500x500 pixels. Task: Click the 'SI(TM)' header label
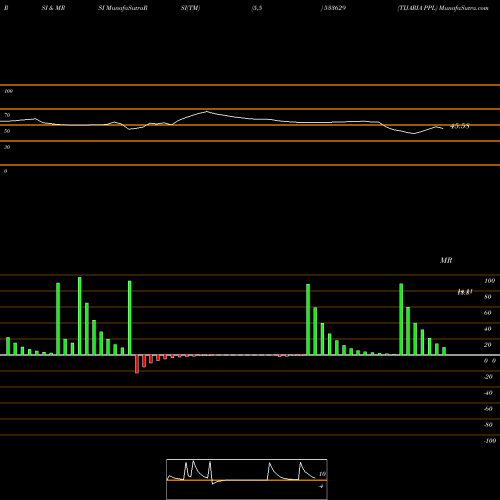click(x=190, y=8)
